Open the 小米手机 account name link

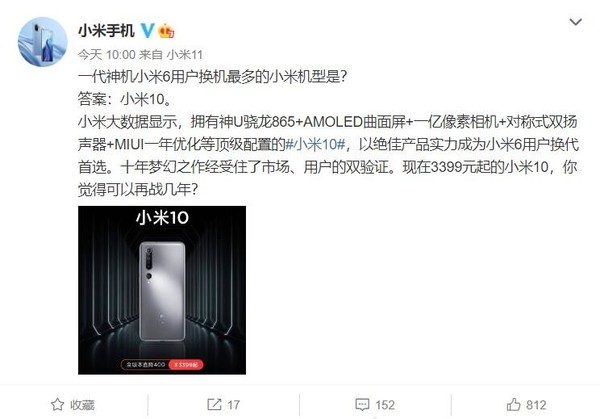pos(106,30)
